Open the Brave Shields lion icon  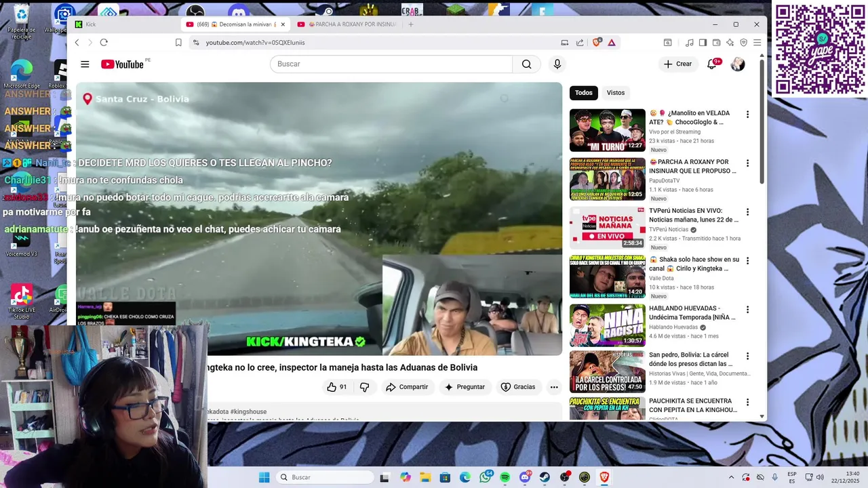coord(597,42)
